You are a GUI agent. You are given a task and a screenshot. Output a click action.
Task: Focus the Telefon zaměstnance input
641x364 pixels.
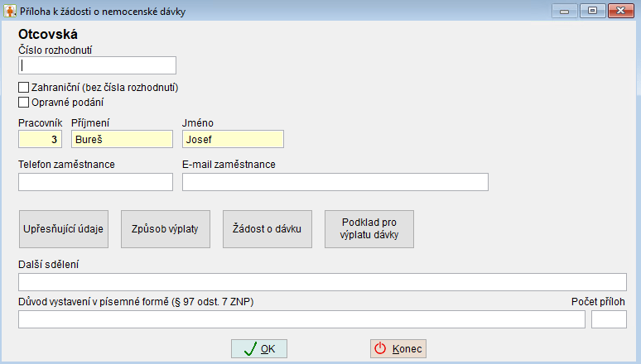(96, 182)
